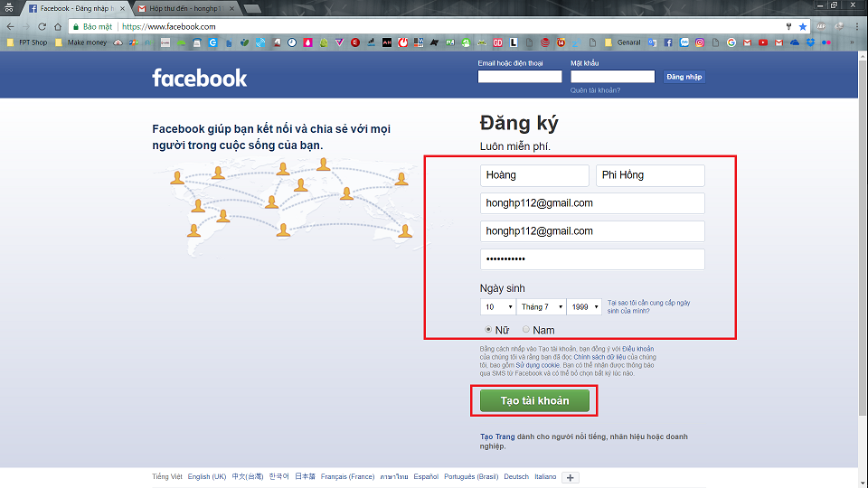Screen dimensions: 868x488
Task: Open the Điều khoản terms link
Action: [x=637, y=349]
